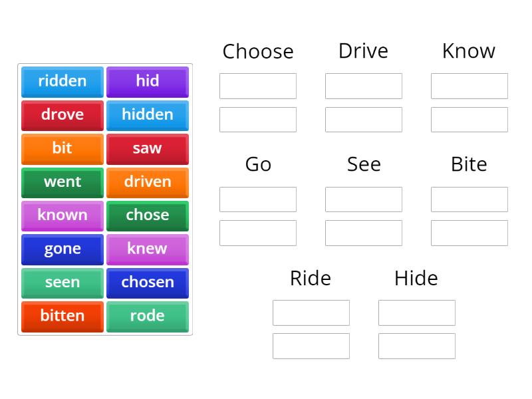Click the top slot under Ride
The height and width of the screenshot is (399, 532).
311,313
